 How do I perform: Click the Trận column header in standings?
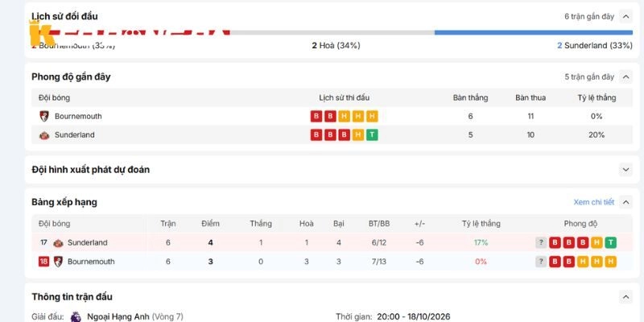pyautogui.click(x=168, y=224)
